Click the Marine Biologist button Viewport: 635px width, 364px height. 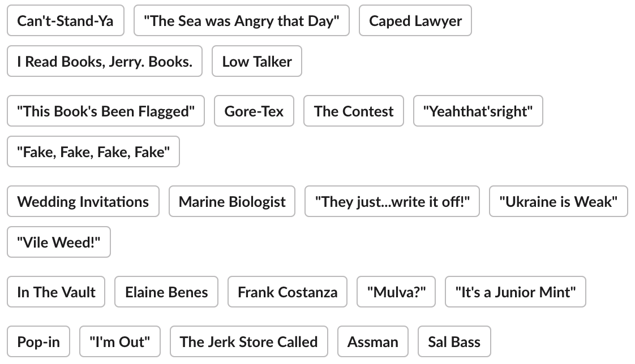pyautogui.click(x=232, y=202)
